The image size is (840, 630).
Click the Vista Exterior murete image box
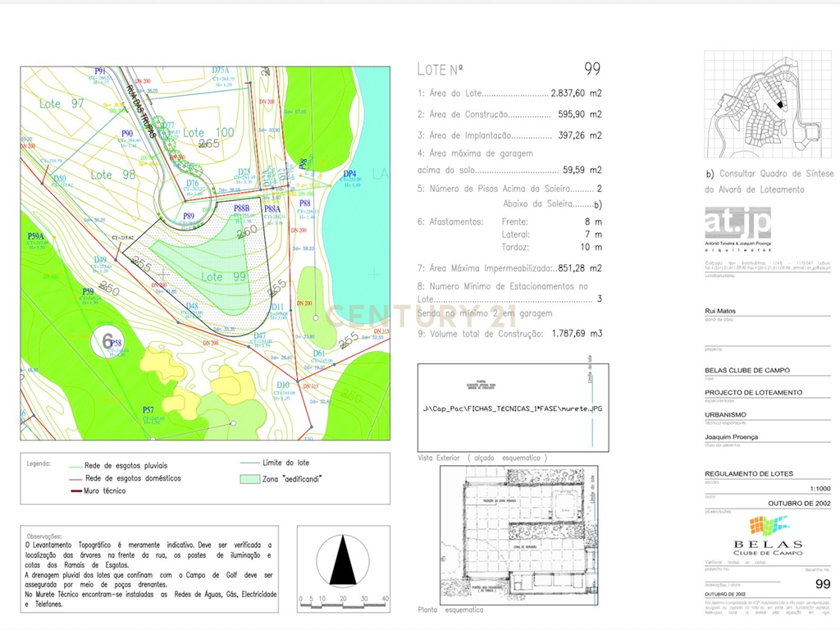[x=514, y=408]
